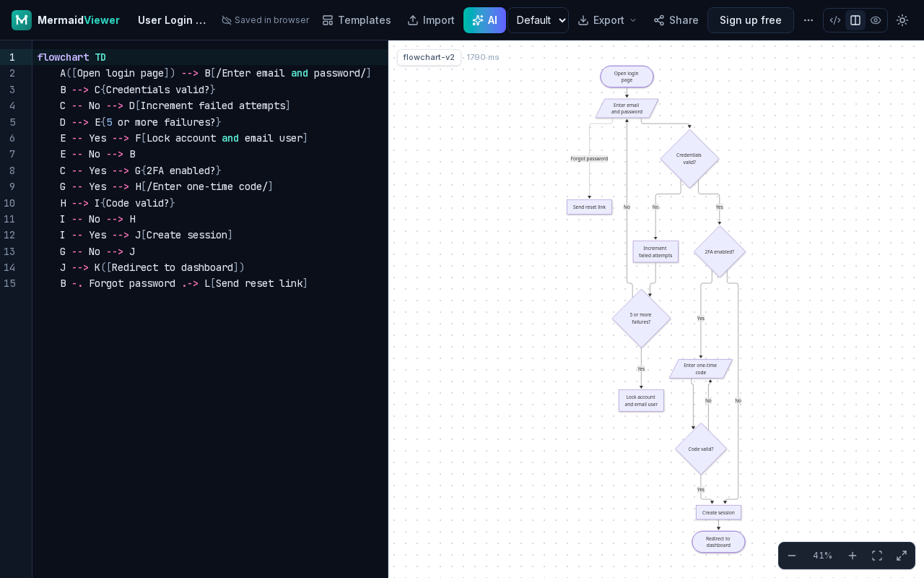Fit diagram to screen icon
This screenshot has height=578, width=924.
[x=877, y=556]
